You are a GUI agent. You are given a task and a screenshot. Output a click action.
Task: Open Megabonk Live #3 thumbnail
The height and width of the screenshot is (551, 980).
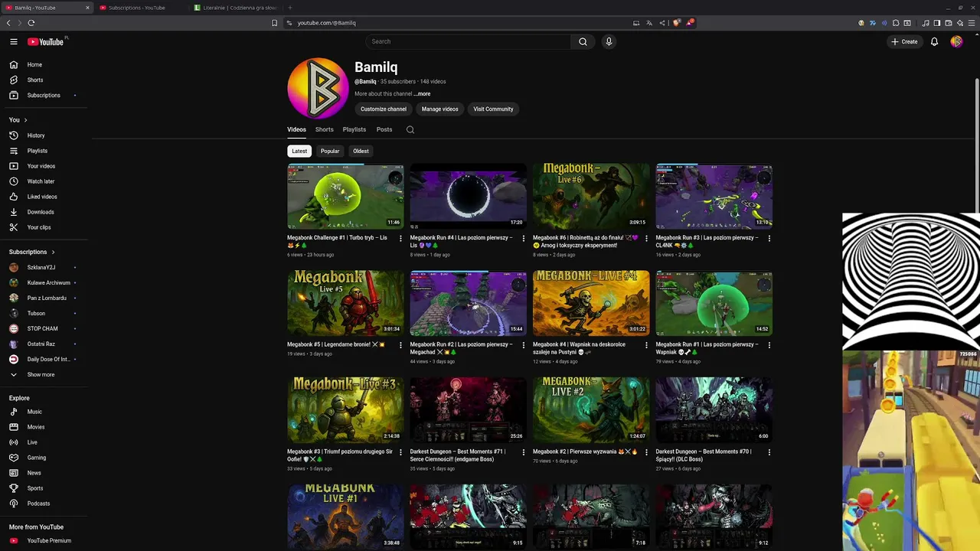(x=345, y=409)
